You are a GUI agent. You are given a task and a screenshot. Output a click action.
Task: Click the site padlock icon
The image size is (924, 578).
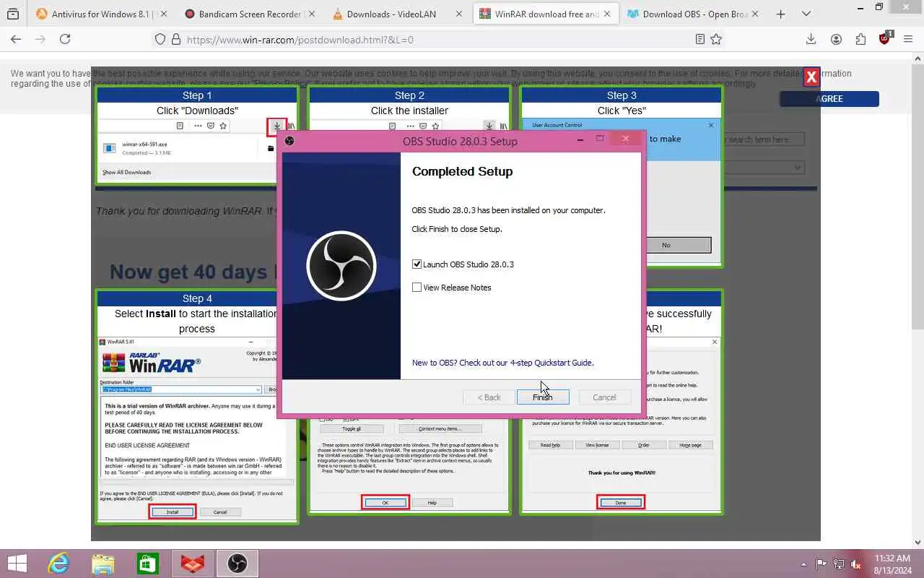(x=177, y=40)
